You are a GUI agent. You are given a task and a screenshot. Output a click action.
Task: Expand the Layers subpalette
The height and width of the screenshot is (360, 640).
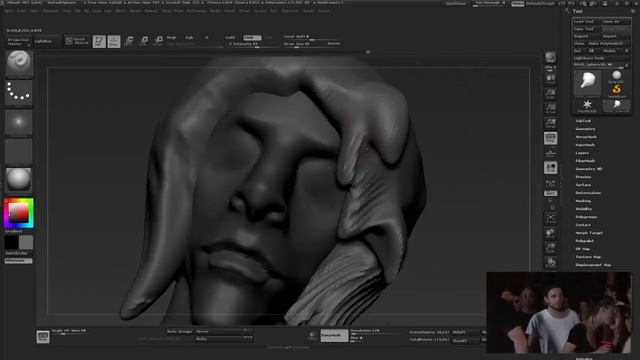tap(582, 153)
